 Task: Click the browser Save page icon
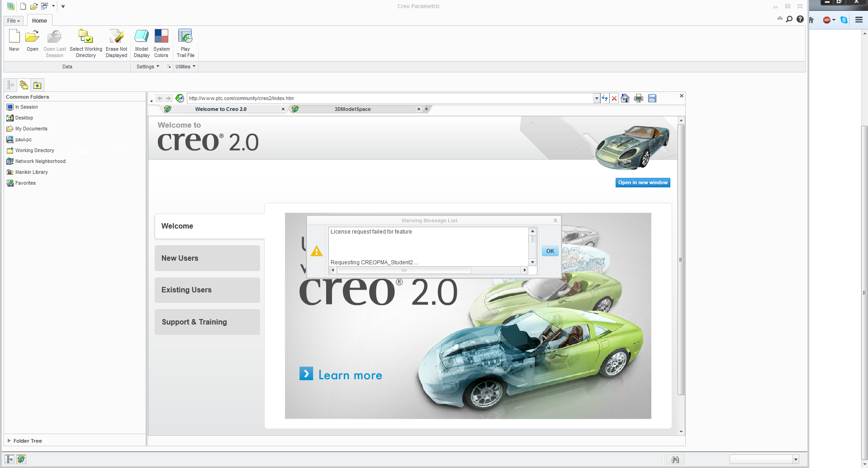click(x=652, y=98)
